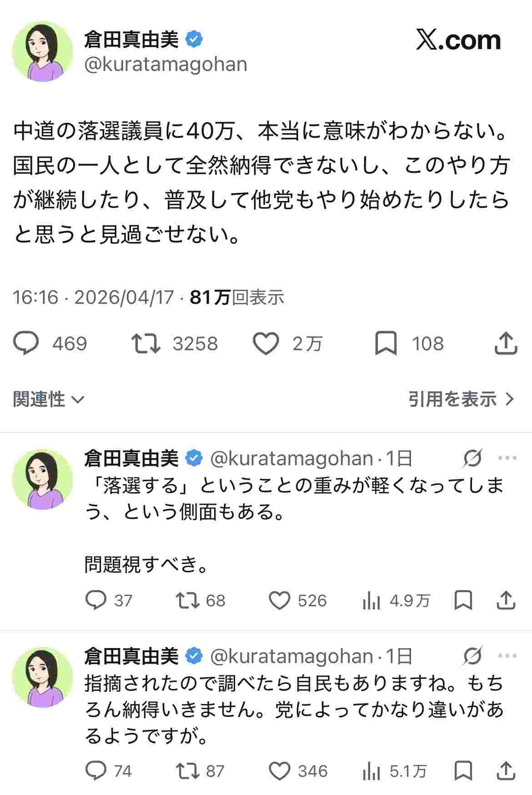Open @kuratamagohan handle in the main post
532x795 pixels.
[x=166, y=65]
